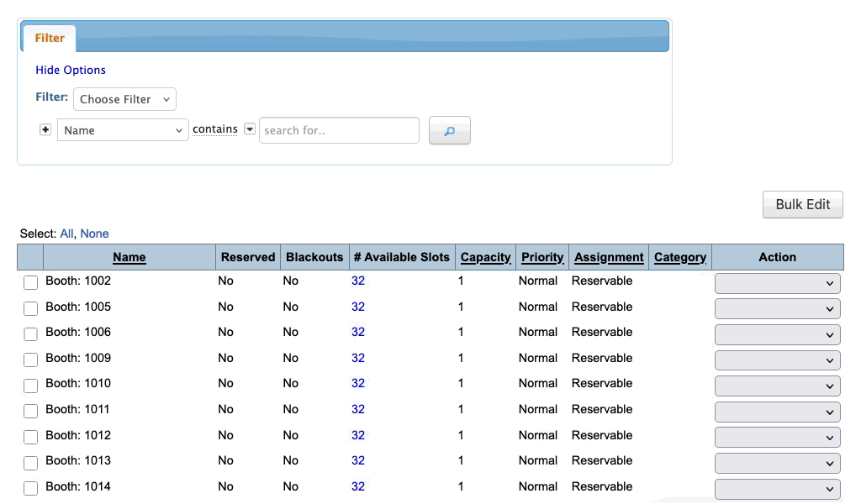Open the Filter tab
Screen dimensions: 861x504
tap(50, 38)
